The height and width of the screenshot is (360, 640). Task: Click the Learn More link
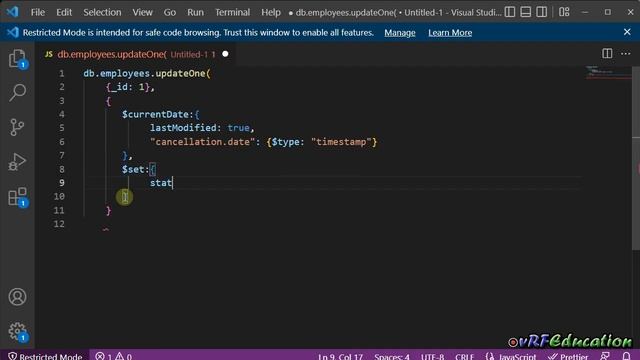[x=450, y=33]
